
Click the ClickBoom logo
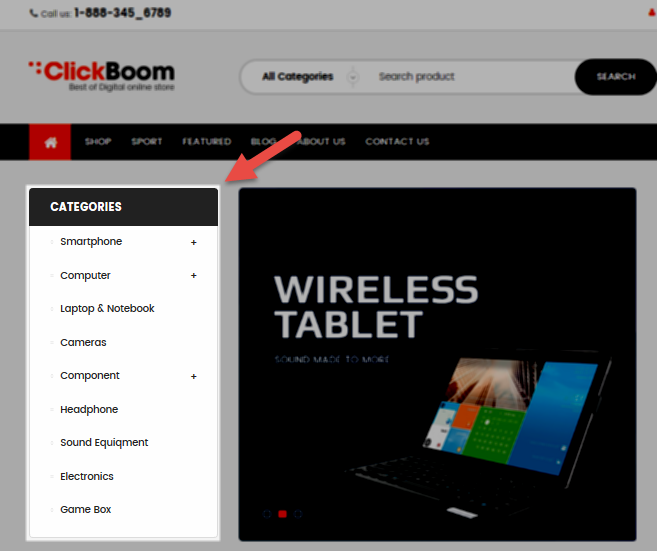tap(101, 75)
